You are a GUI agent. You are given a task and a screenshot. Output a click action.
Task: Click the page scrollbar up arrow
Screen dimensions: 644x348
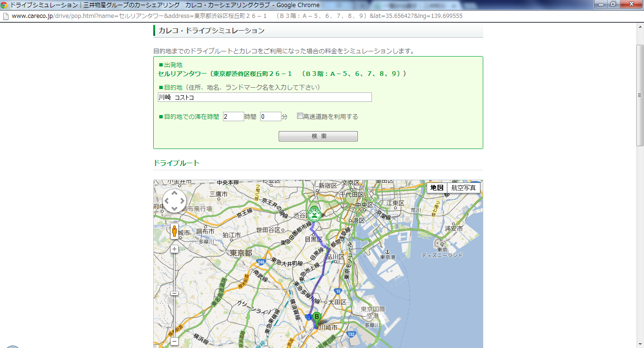(x=640, y=28)
